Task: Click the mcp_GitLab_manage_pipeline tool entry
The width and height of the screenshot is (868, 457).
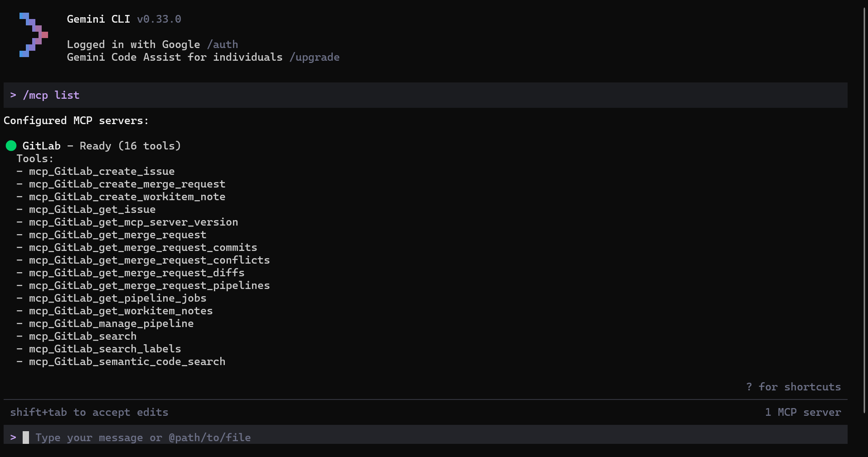Action: [111, 323]
